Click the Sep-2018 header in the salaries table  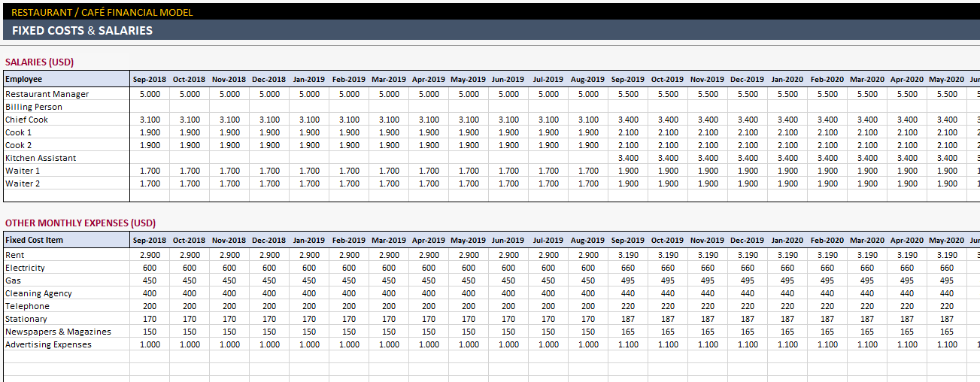point(150,79)
